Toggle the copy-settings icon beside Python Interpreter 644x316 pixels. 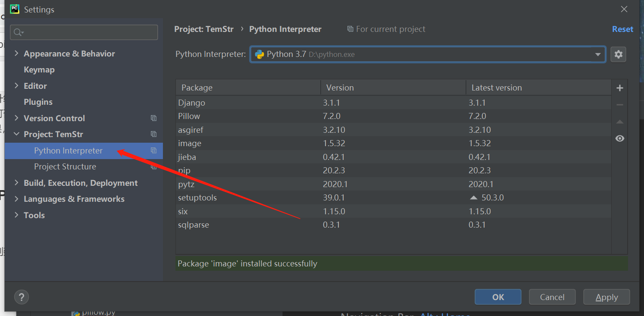pyautogui.click(x=153, y=150)
